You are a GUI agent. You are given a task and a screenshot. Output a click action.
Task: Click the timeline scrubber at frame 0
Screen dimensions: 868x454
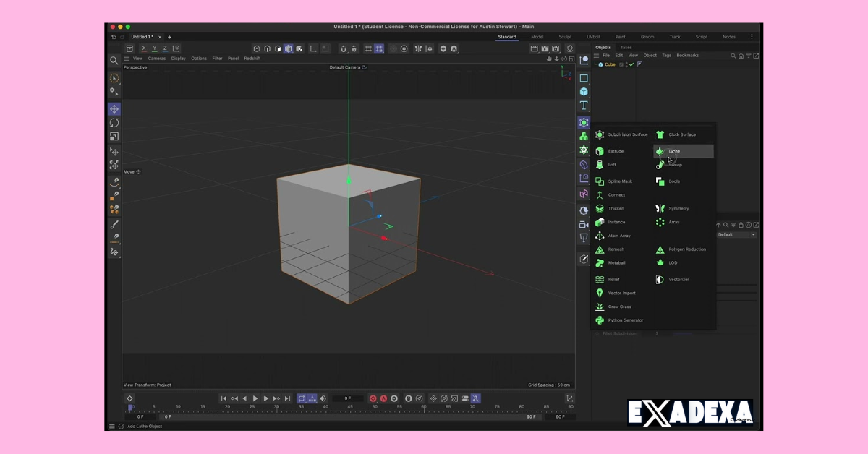(x=130, y=406)
